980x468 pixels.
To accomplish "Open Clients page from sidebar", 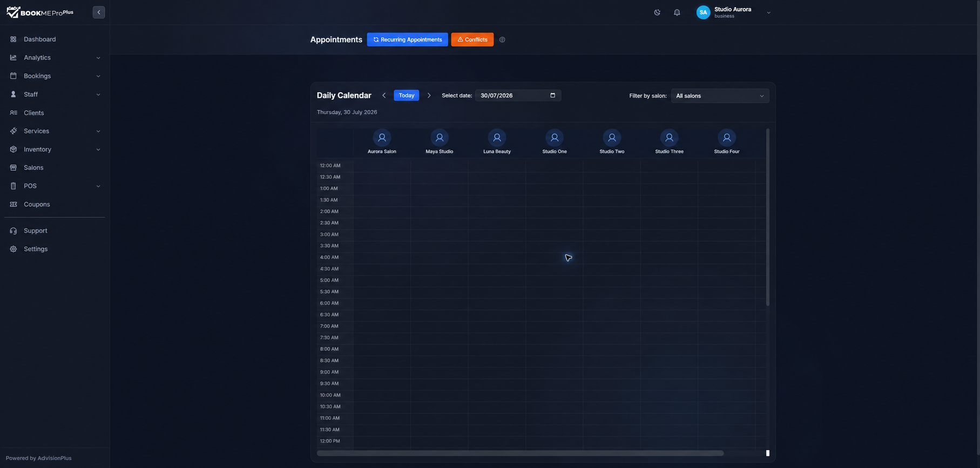I will (55, 113).
